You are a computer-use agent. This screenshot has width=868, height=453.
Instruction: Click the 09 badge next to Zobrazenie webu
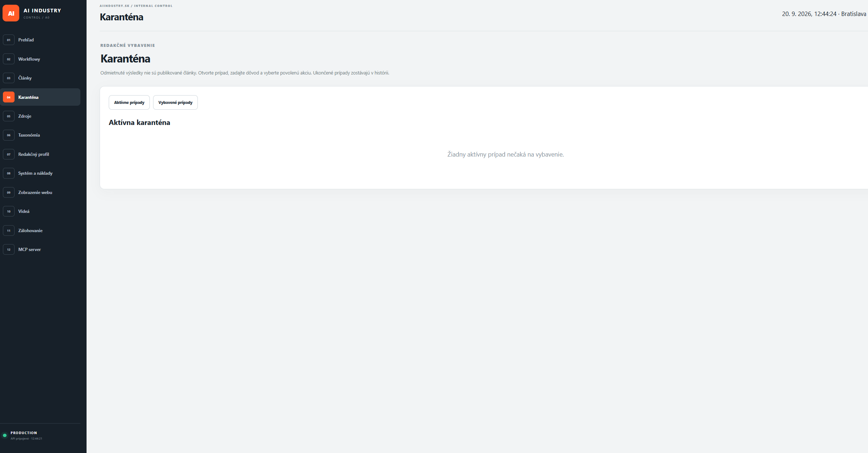click(9, 193)
